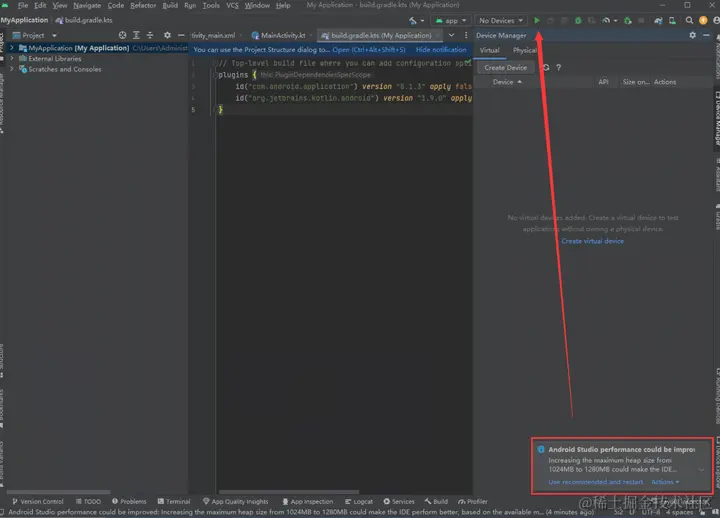
Task: Show hidden editor tabs chevron
Action: pyautogui.click(x=451, y=35)
